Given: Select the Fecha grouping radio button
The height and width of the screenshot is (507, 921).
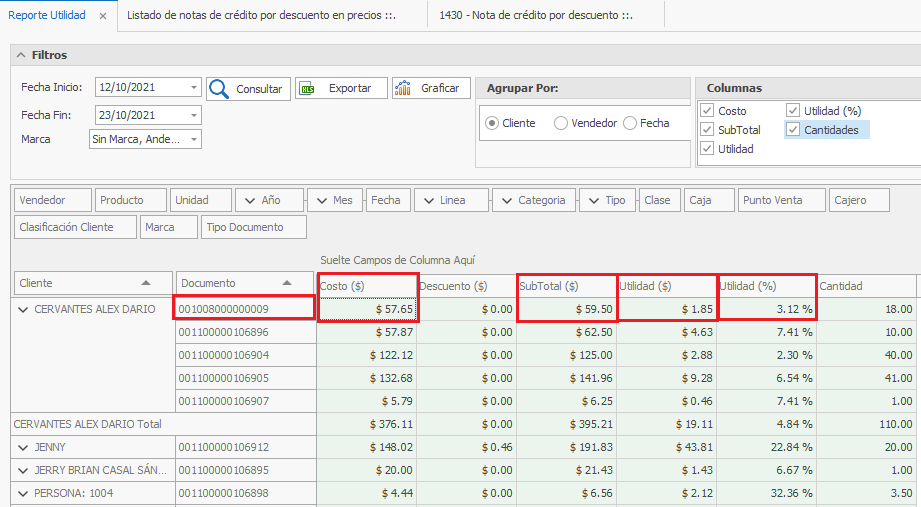Looking at the screenshot, I should (x=630, y=123).
